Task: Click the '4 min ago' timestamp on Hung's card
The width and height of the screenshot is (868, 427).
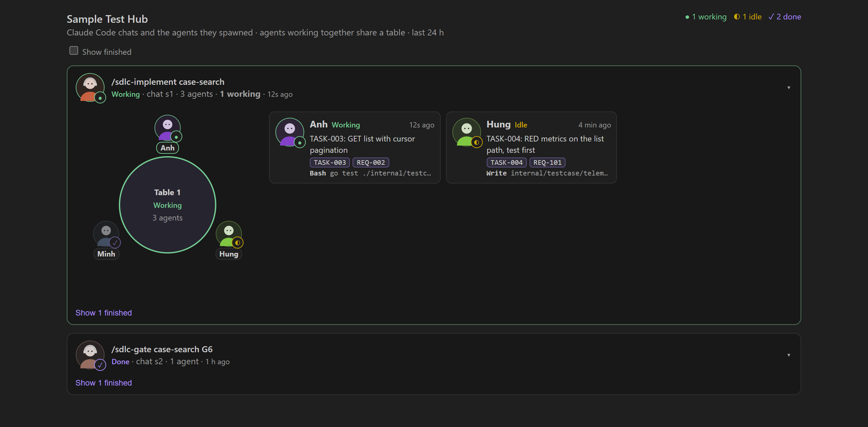Action: click(595, 125)
